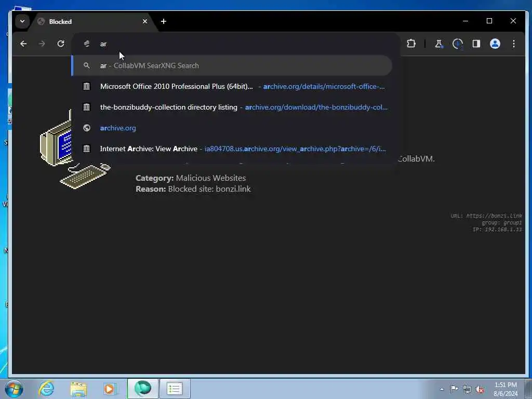Image resolution: width=532 pixels, height=399 pixels.
Task: Open Windows Media Player on taskbar
Action: click(110, 389)
